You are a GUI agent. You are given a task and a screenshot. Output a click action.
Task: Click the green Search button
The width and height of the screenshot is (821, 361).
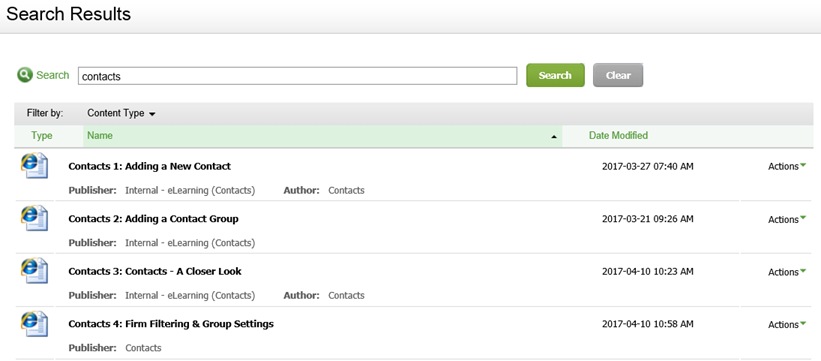[555, 75]
